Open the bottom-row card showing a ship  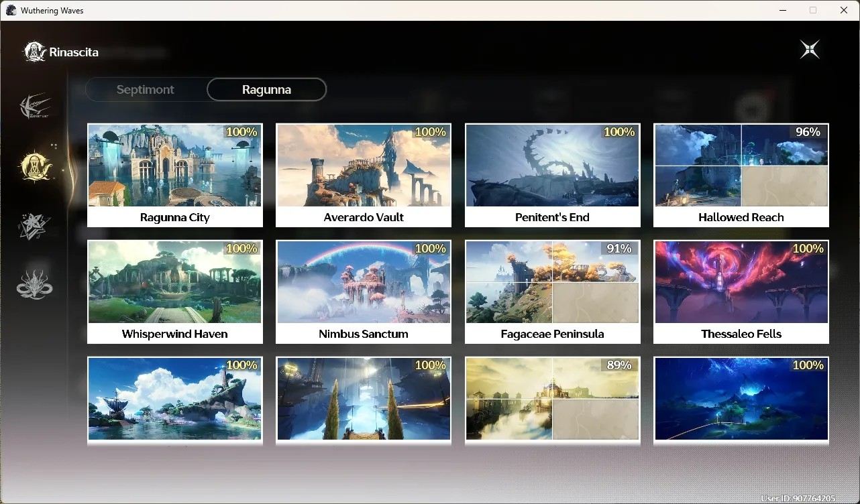pos(175,400)
